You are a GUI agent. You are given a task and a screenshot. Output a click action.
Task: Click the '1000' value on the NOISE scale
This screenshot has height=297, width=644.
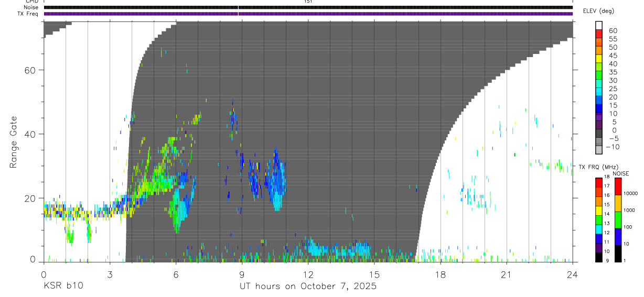(629, 211)
